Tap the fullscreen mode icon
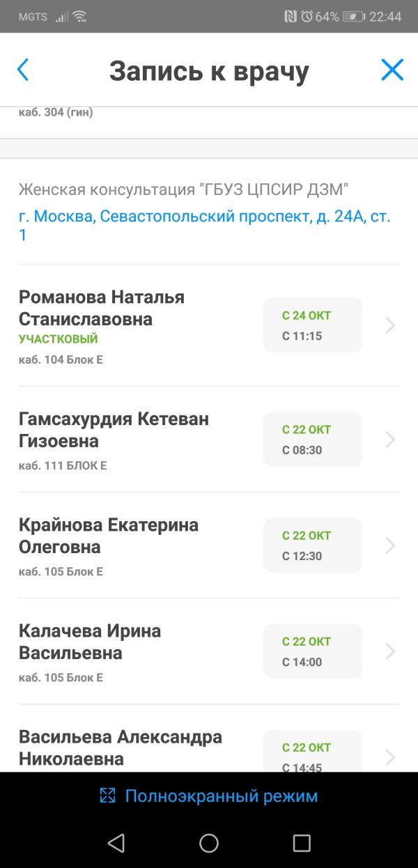Screen dimensions: 418x868 point(107,796)
